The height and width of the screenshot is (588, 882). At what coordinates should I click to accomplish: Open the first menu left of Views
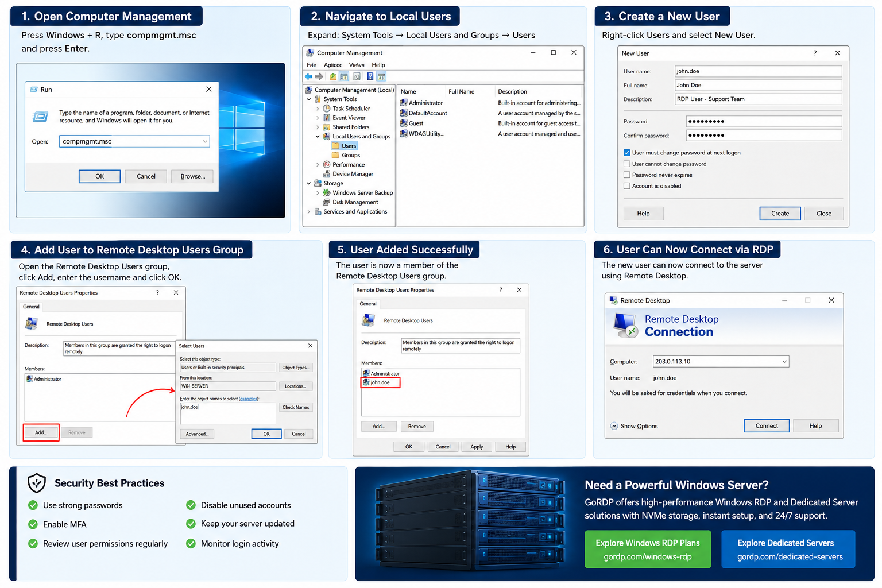[x=332, y=65]
